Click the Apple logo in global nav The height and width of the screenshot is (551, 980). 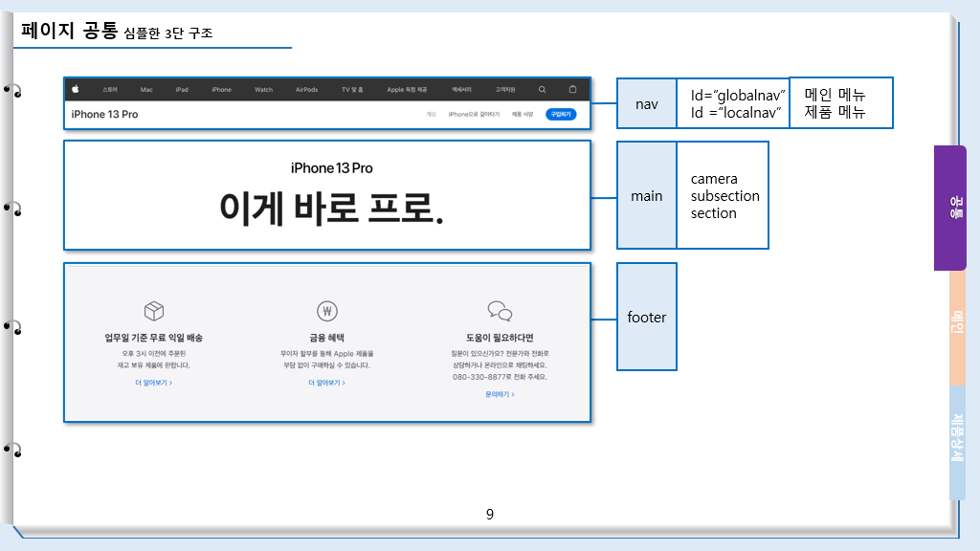click(75, 89)
